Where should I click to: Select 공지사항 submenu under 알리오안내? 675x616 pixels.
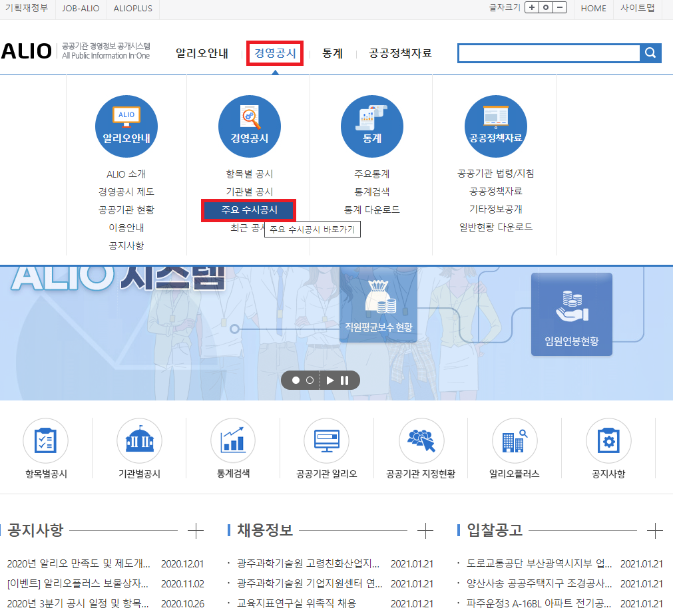point(126,245)
